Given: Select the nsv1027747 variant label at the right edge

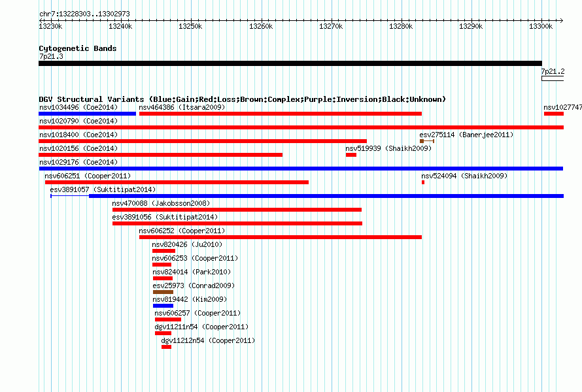Looking at the screenshot, I should coord(562,108).
